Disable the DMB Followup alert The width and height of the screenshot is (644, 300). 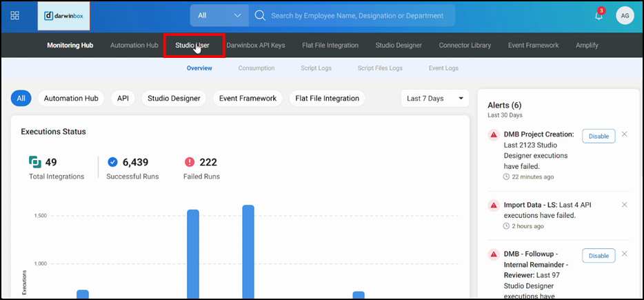tap(598, 256)
